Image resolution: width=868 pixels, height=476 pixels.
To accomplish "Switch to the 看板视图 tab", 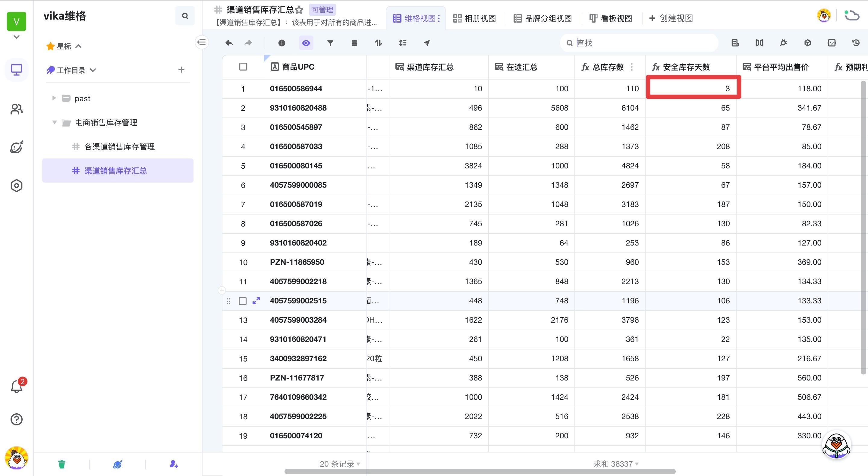I will (611, 18).
